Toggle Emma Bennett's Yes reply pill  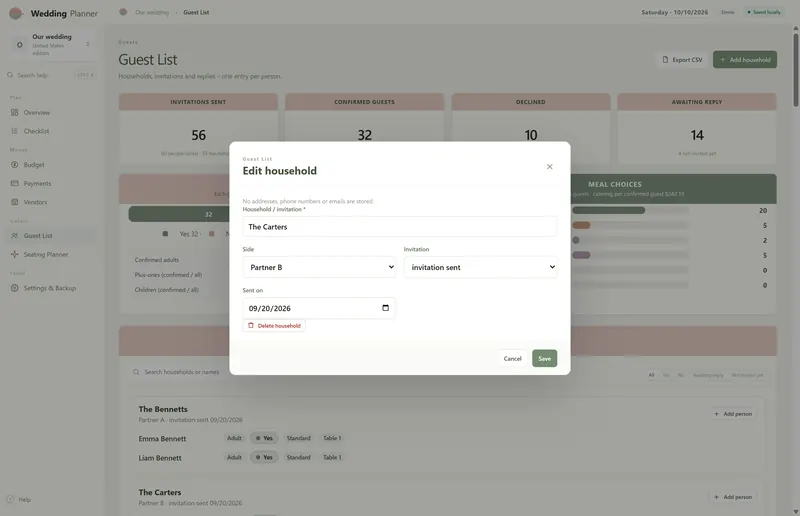pos(264,438)
